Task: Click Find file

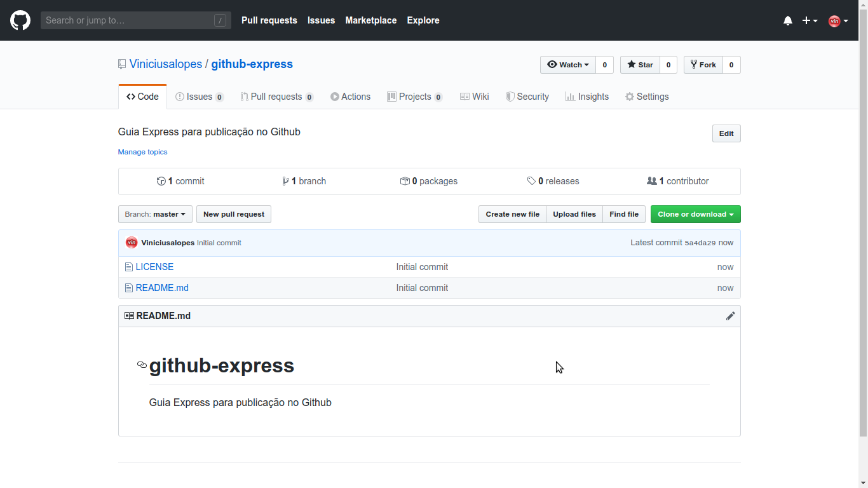Action: coord(624,214)
